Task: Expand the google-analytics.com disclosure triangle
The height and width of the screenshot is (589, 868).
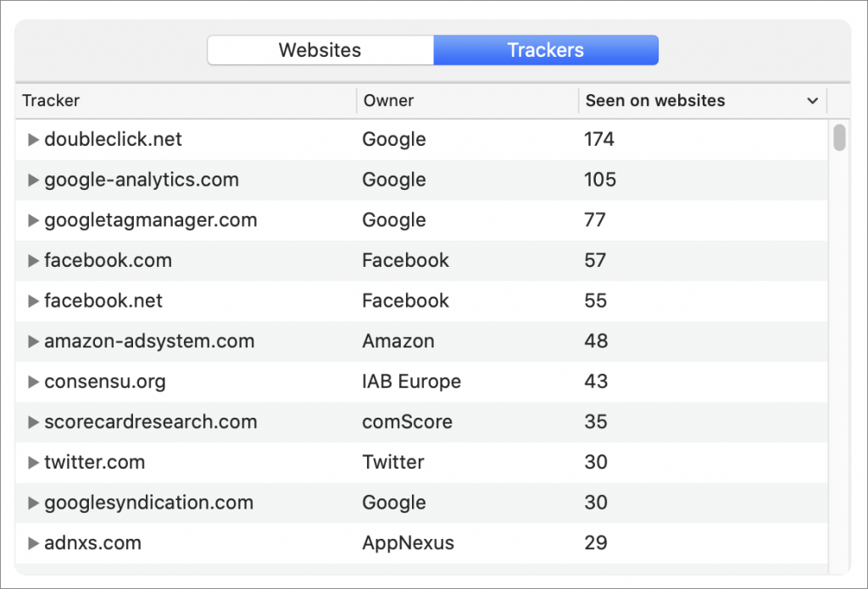Action: (x=33, y=180)
